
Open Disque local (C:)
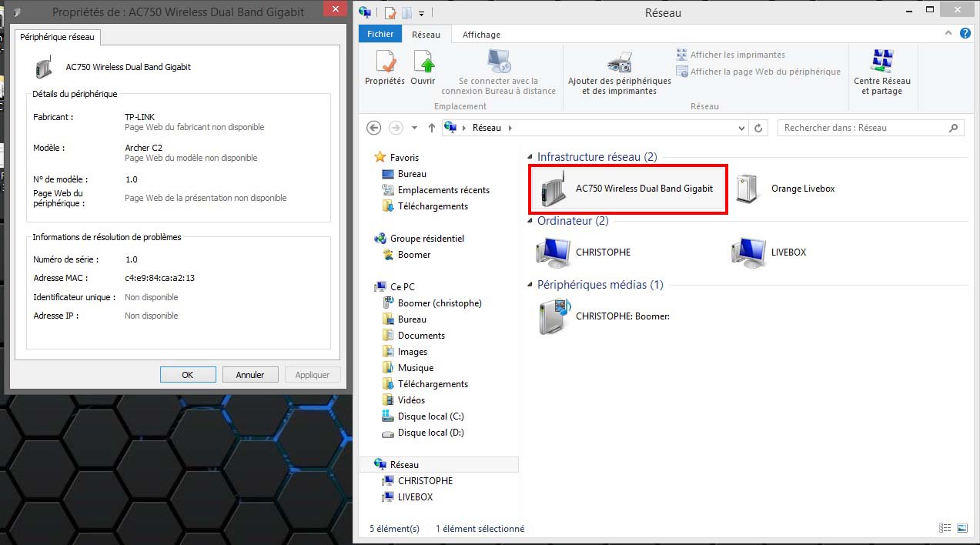(x=423, y=416)
